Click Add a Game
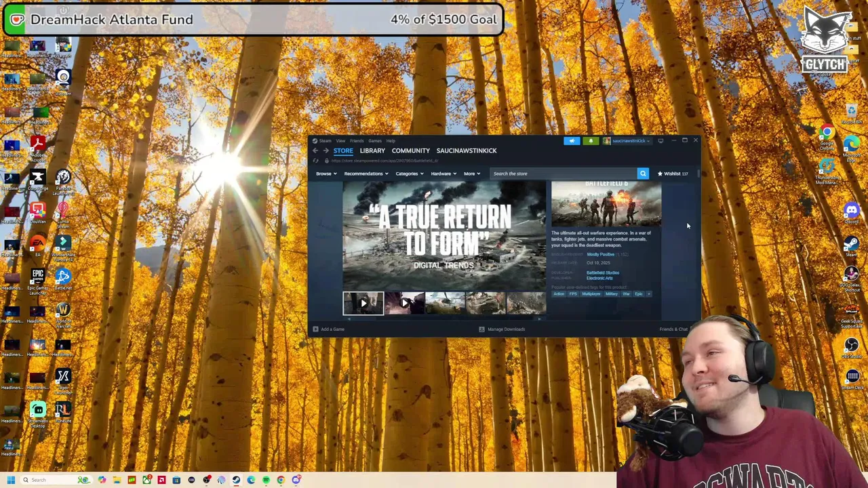This screenshot has width=868, height=488. click(329, 329)
